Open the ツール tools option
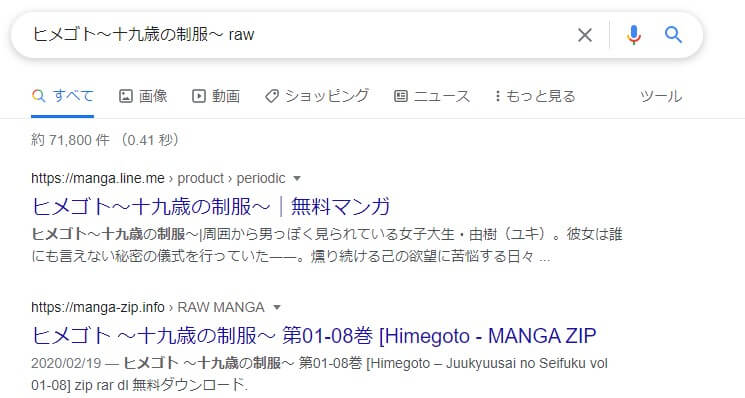Screen dimensions: 745x398 661,96
